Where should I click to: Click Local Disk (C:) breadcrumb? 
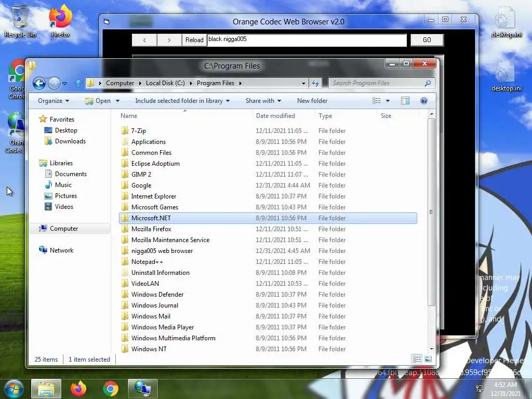point(165,83)
